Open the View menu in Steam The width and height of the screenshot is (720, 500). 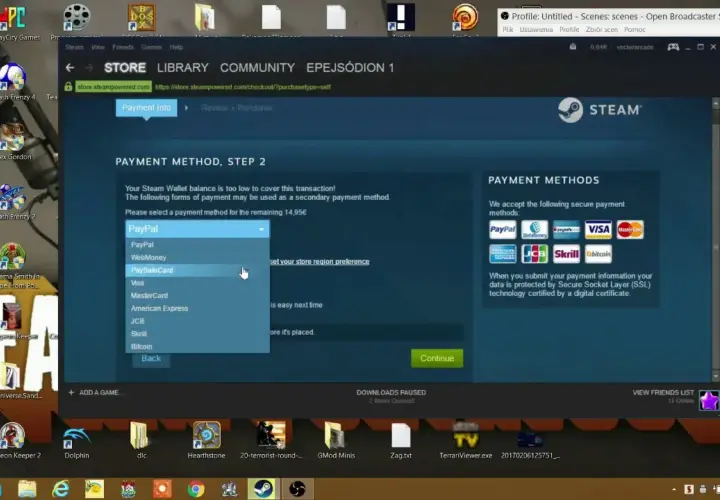pyautogui.click(x=98, y=47)
